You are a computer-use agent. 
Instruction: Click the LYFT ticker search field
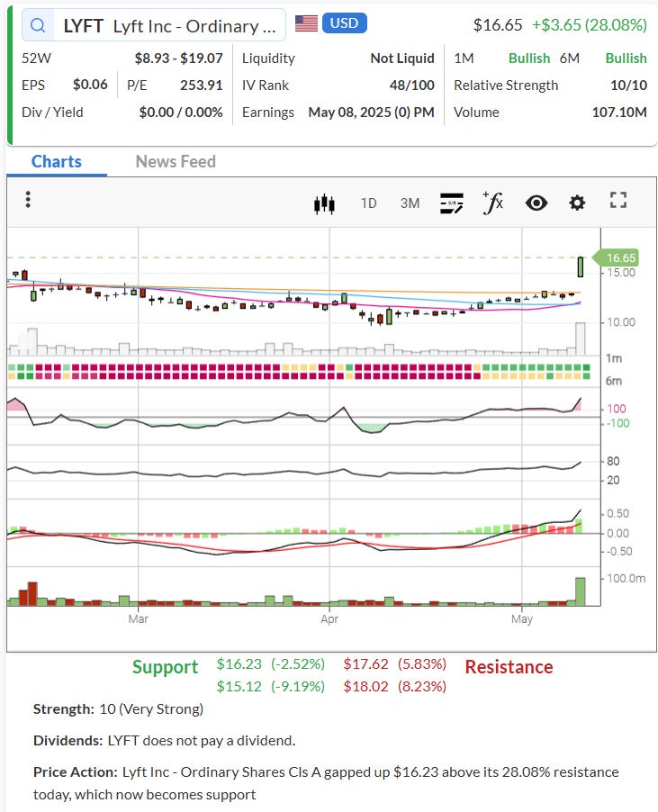pos(154,25)
